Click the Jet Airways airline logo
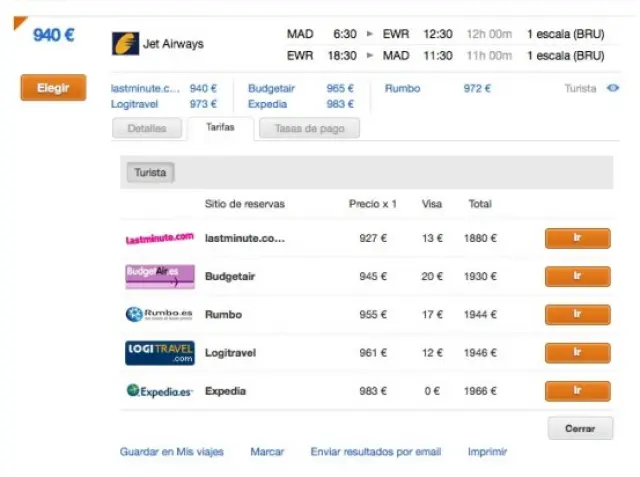The height and width of the screenshot is (477, 640). click(x=125, y=44)
